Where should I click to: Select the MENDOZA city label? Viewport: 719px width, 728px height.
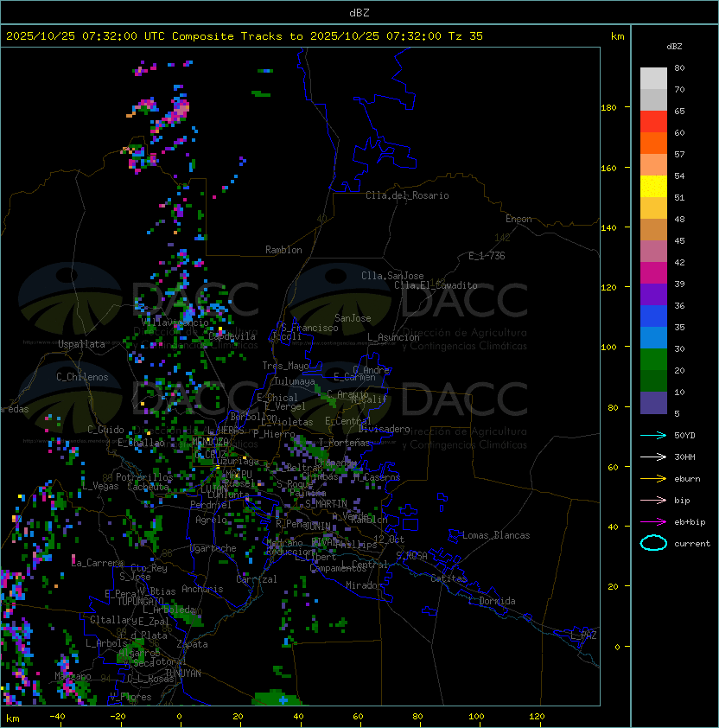coord(210,441)
